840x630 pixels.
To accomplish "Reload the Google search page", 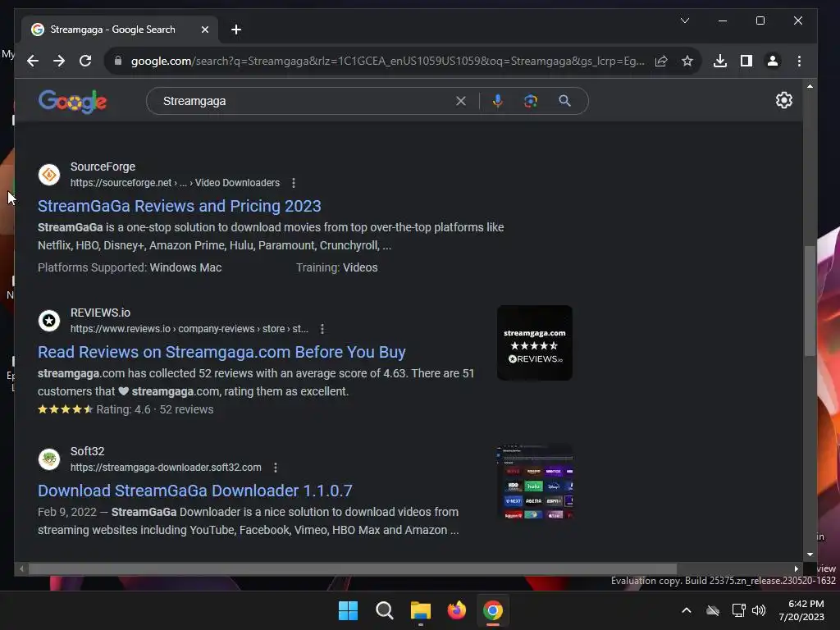I will tap(85, 61).
